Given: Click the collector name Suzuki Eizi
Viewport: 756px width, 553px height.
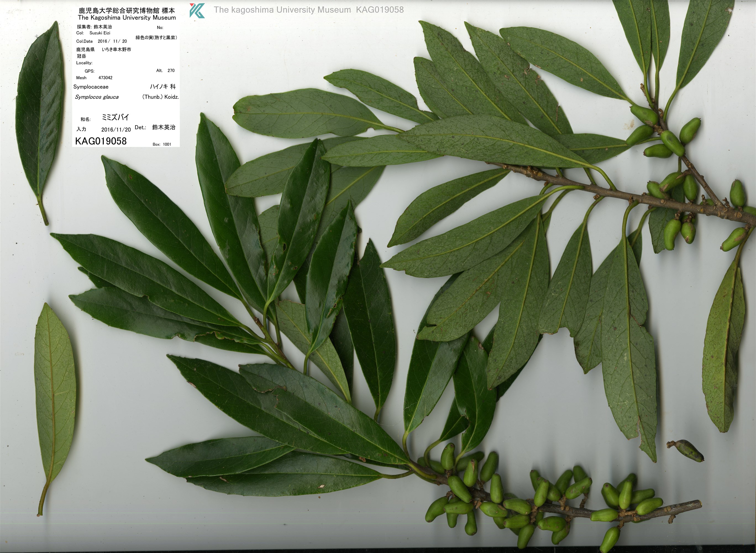Looking at the screenshot, I should [x=100, y=33].
